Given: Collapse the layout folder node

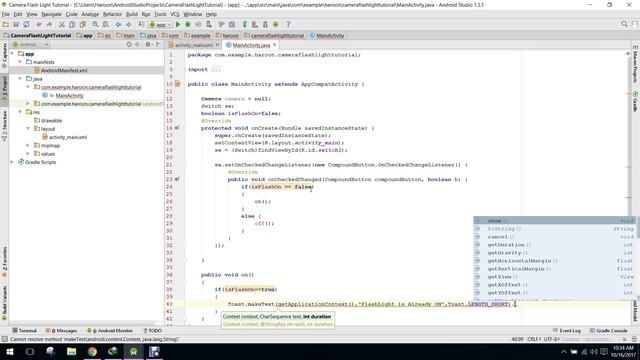Looking at the screenshot, I should click(x=28, y=129).
